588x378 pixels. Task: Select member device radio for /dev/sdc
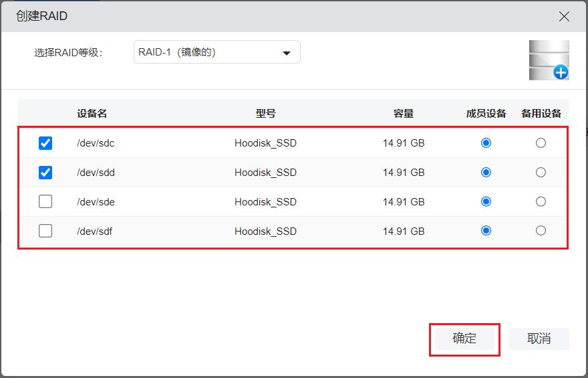tap(486, 143)
